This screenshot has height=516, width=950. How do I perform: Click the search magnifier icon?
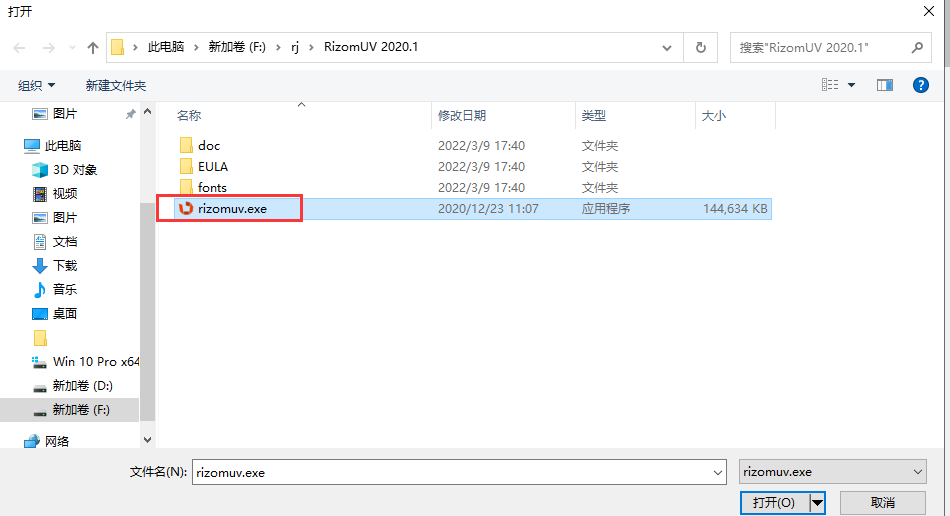pos(917,47)
